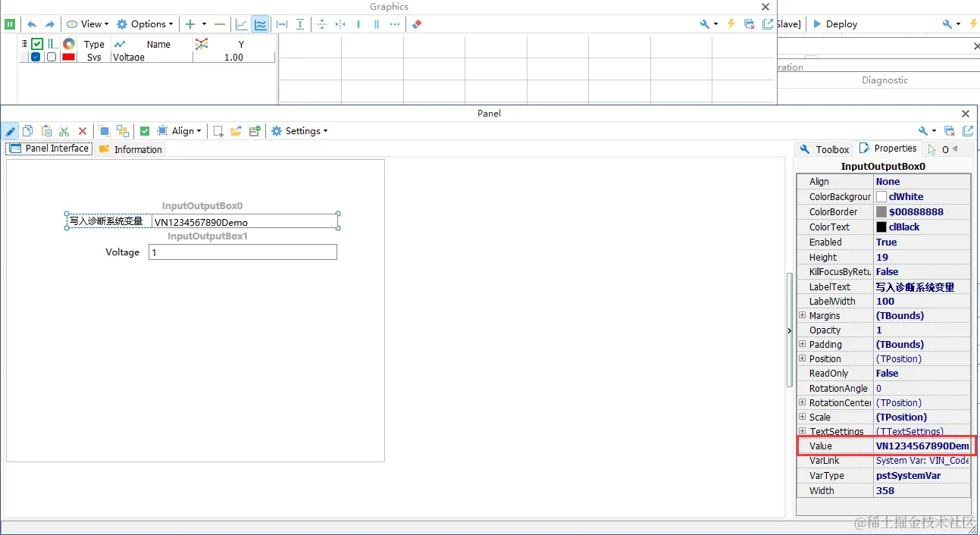The width and height of the screenshot is (980, 535).
Task: Click the save panel disk icon
Action: pos(255,131)
